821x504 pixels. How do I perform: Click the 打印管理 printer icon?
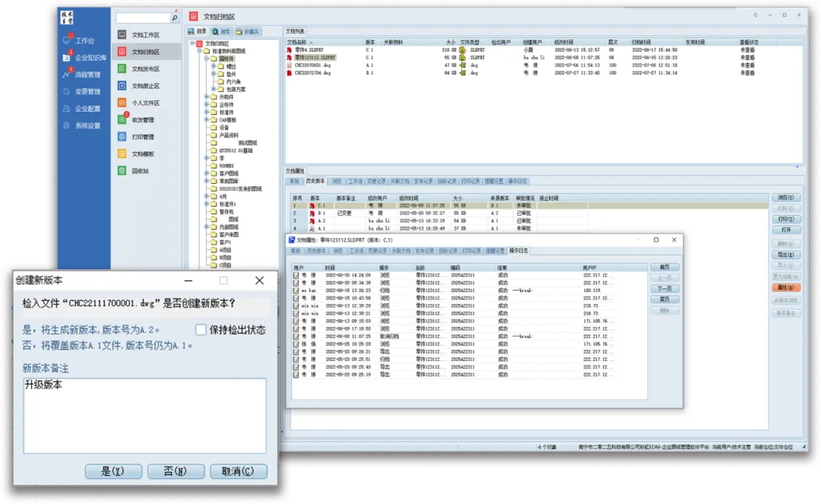(122, 137)
